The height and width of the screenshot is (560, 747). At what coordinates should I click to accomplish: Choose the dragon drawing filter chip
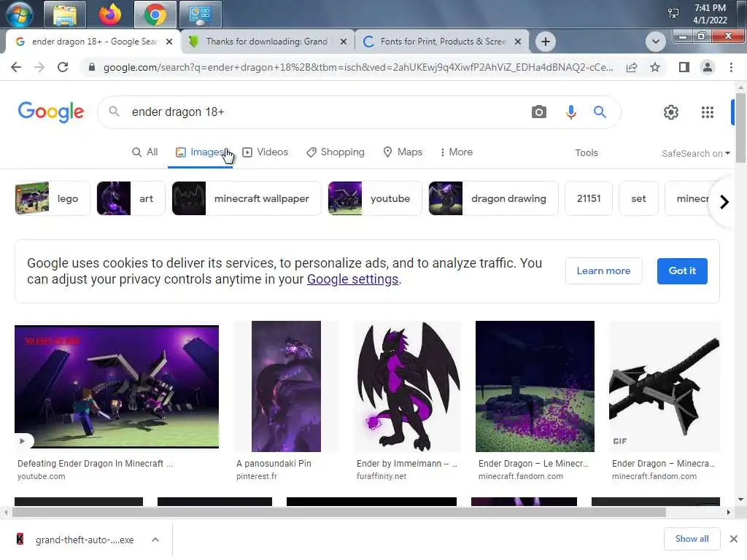point(493,198)
